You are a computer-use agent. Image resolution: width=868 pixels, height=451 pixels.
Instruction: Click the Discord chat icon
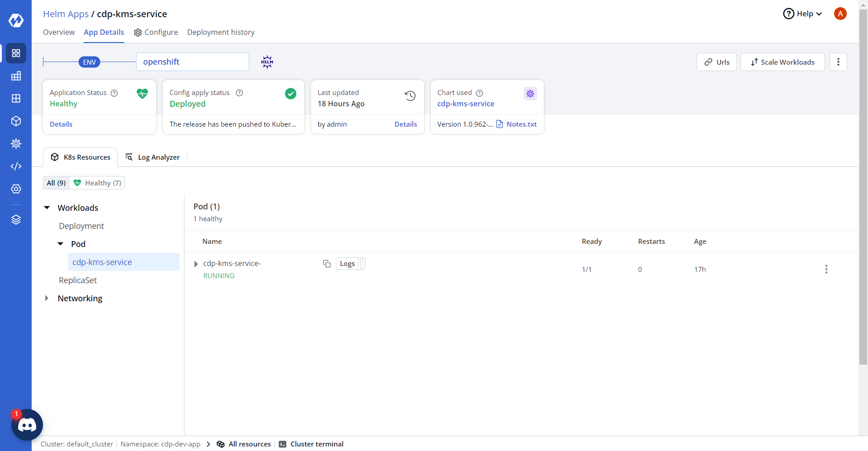(27, 425)
